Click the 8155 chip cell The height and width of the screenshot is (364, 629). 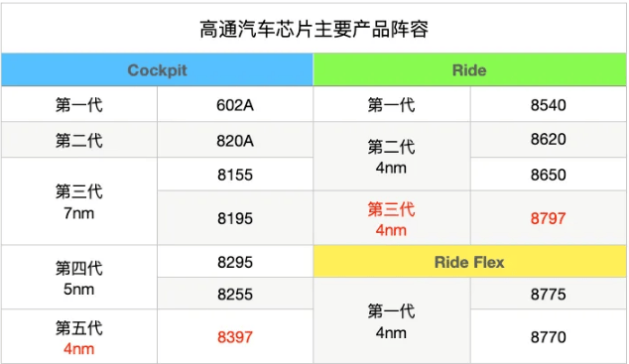[x=235, y=175]
